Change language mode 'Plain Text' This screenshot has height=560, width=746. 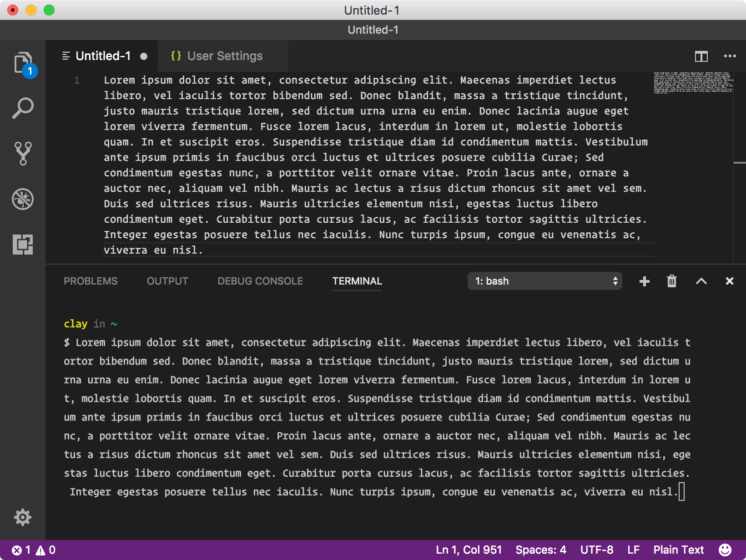pyautogui.click(x=679, y=550)
